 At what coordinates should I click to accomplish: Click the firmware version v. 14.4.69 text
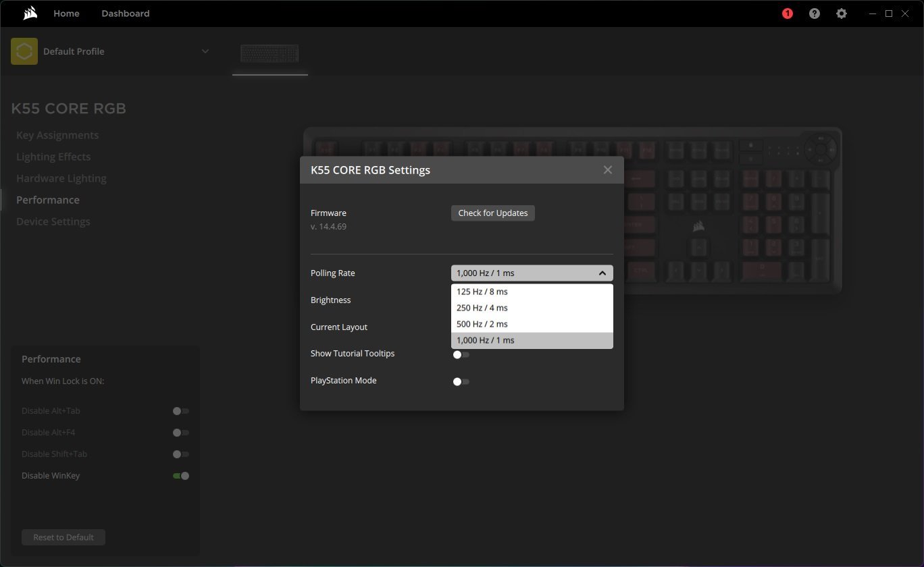[329, 227]
